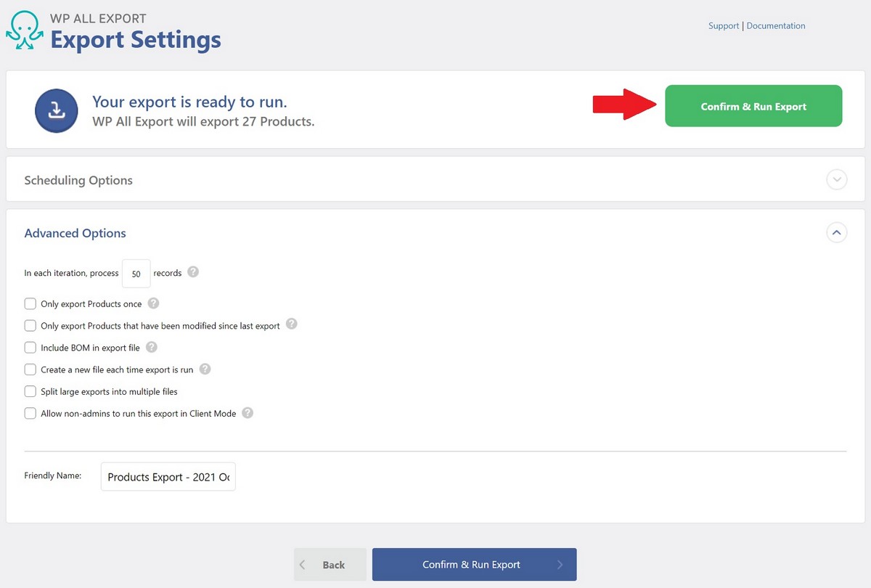Image resolution: width=871 pixels, height=588 pixels.
Task: Click help icon for 'Only export Products once'
Action: click(152, 303)
